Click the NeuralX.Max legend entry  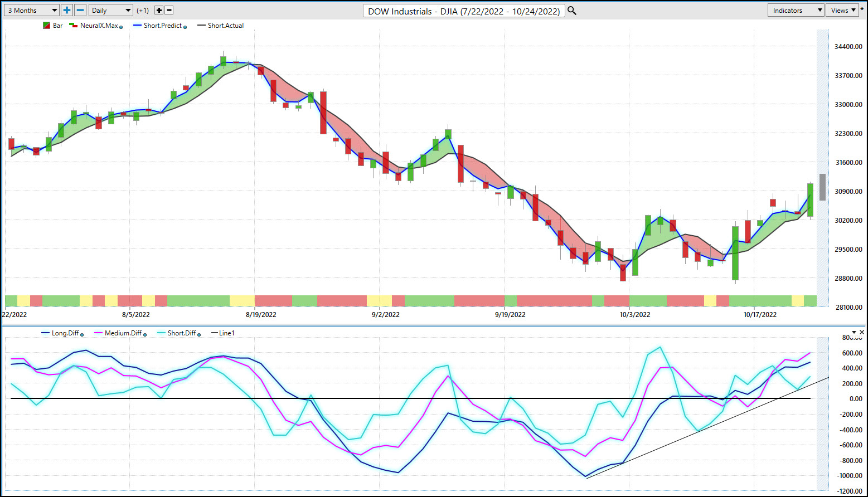tap(94, 26)
